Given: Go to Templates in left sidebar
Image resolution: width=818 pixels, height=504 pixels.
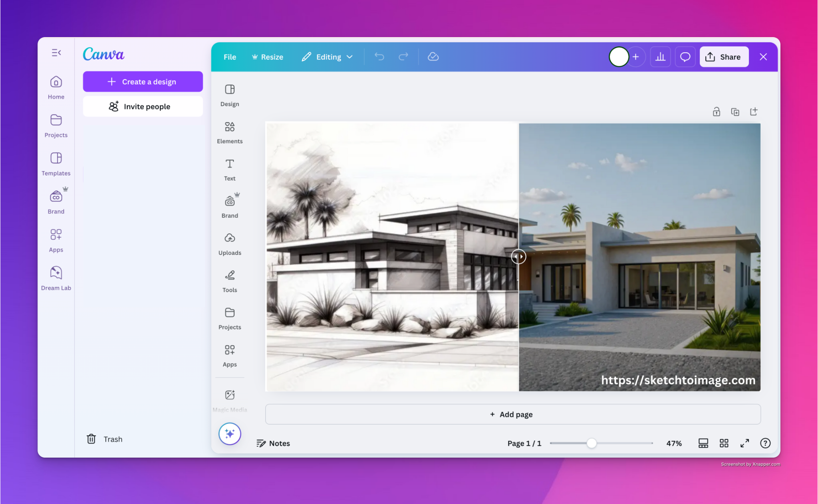Looking at the screenshot, I should [56, 163].
